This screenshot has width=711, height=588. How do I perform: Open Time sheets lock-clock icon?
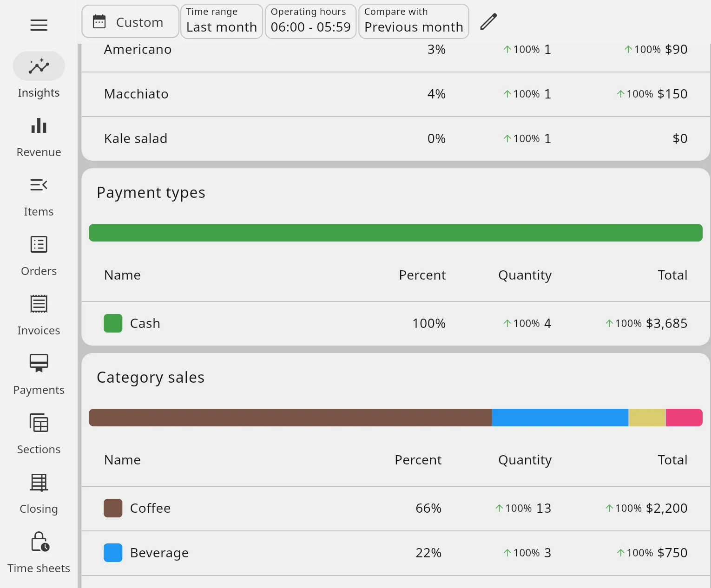point(39,542)
